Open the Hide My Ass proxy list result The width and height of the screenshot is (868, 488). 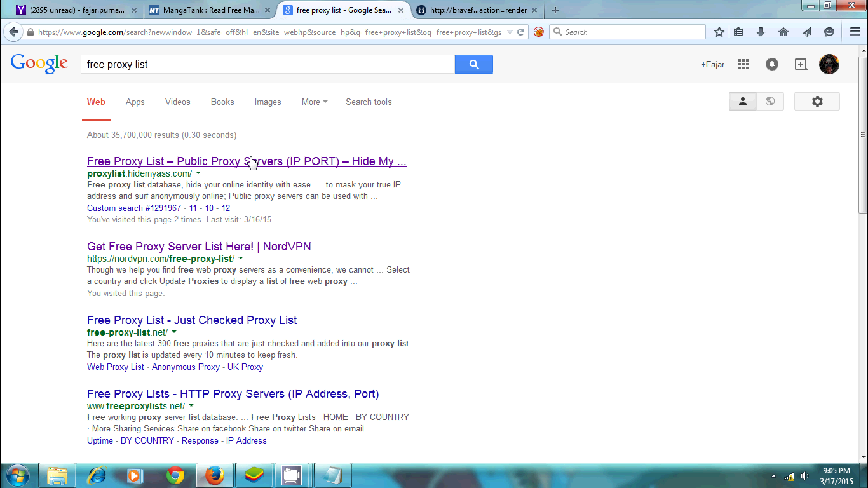(x=247, y=161)
